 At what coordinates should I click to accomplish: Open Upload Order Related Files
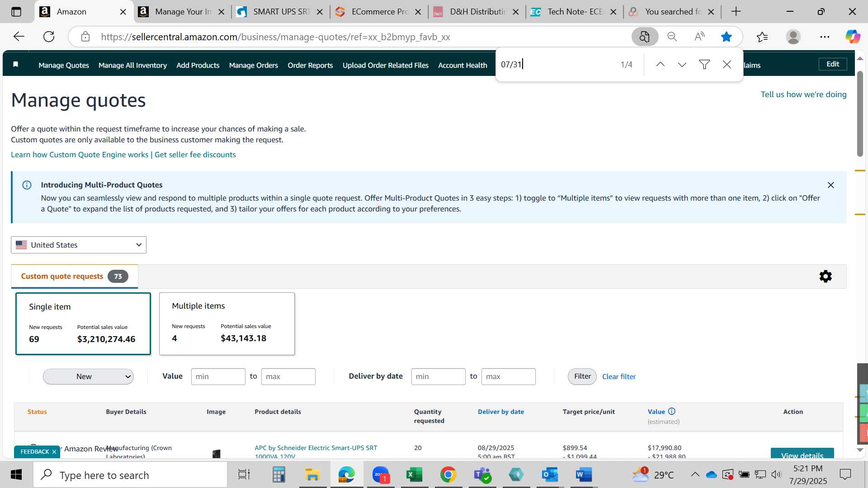386,65
